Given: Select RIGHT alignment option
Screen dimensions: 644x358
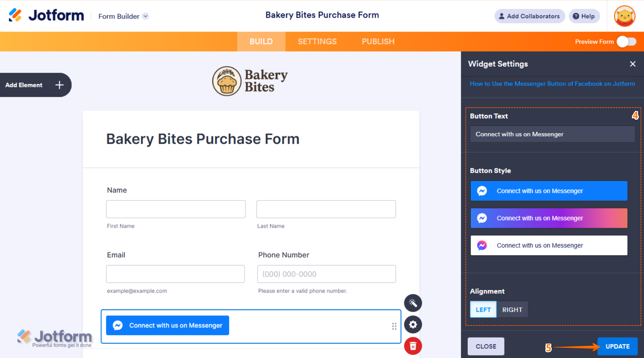Looking at the screenshot, I should (512, 309).
